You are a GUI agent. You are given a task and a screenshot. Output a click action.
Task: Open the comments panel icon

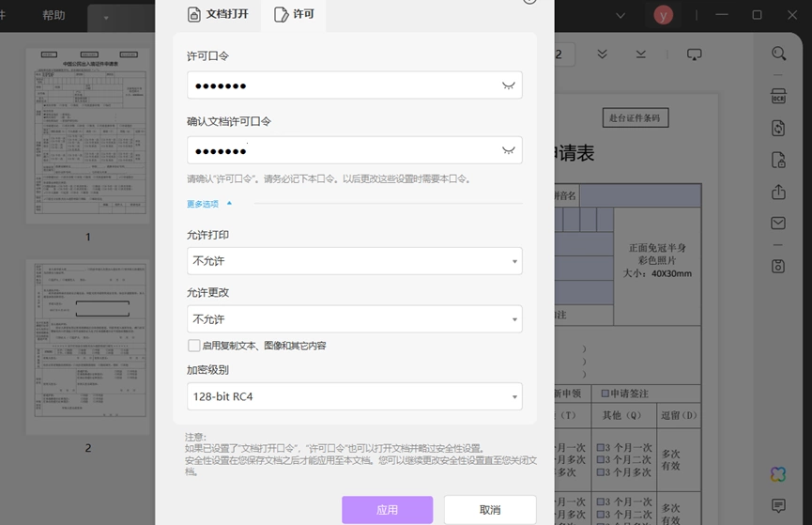(x=778, y=505)
